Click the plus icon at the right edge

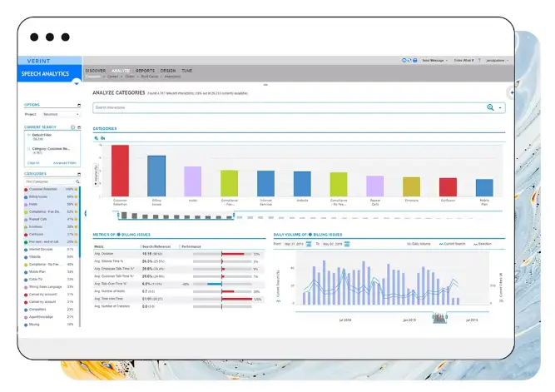(x=512, y=92)
